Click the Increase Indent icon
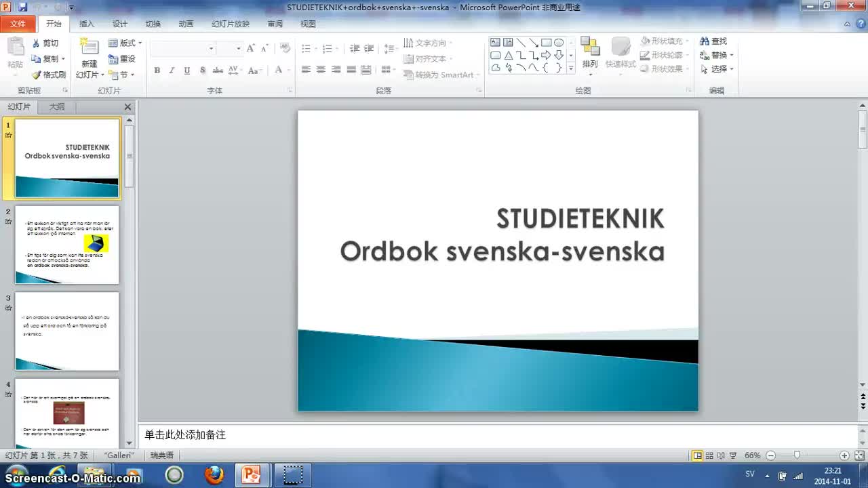This screenshot has height=488, width=868. coord(369,48)
